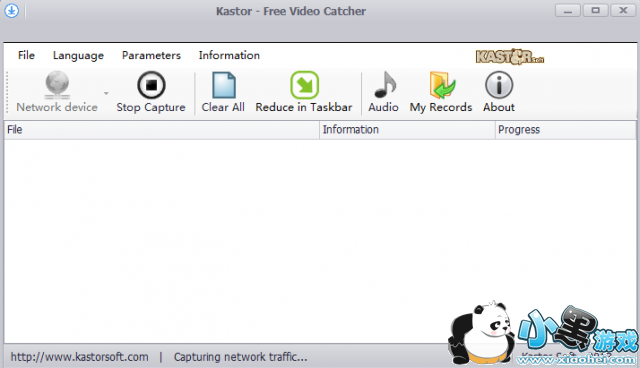Screen dimensions: 640x368
Task: Stop the capture with Stop Capture
Action: coord(151,92)
